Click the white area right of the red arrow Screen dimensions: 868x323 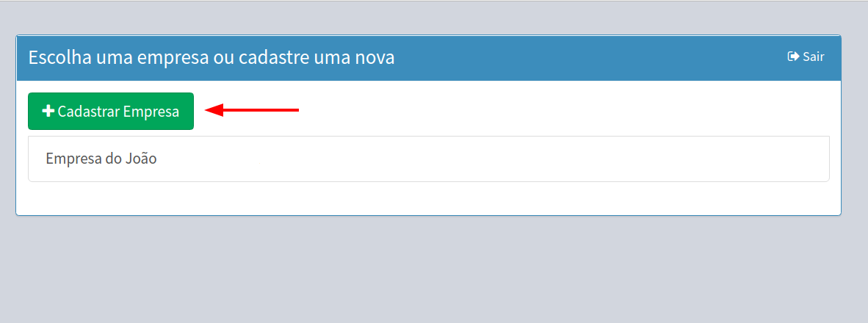pyautogui.click(x=551, y=110)
